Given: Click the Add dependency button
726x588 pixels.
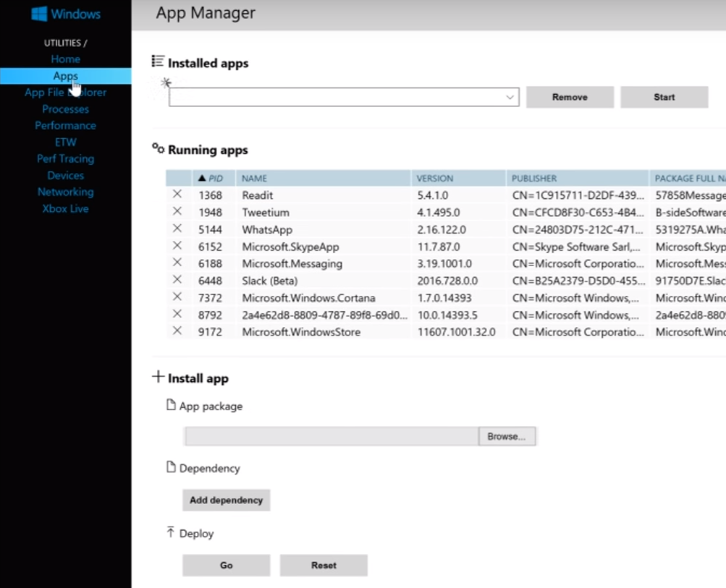Looking at the screenshot, I should tap(226, 500).
